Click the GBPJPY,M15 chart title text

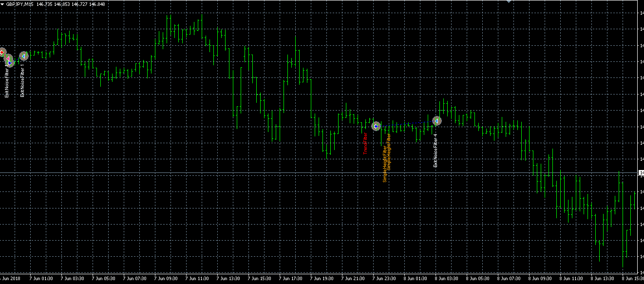pos(20,4)
